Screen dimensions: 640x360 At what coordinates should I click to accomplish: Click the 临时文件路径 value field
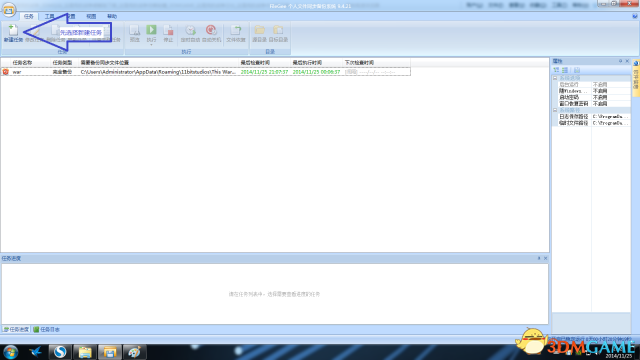click(x=611, y=123)
